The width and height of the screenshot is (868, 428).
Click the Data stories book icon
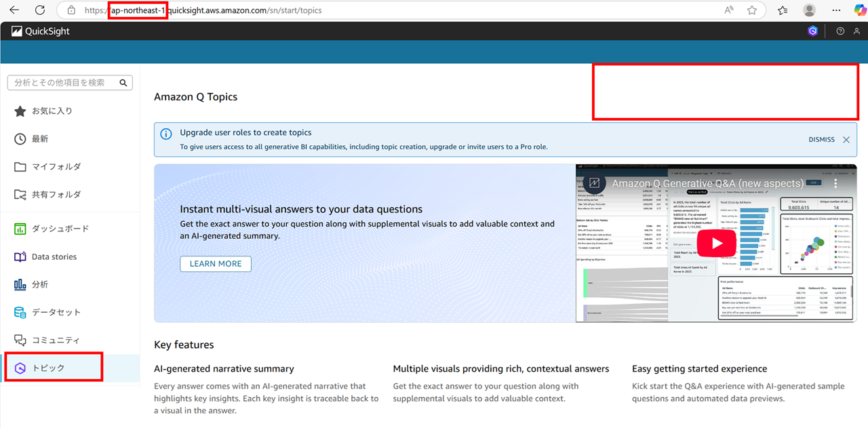tap(20, 257)
